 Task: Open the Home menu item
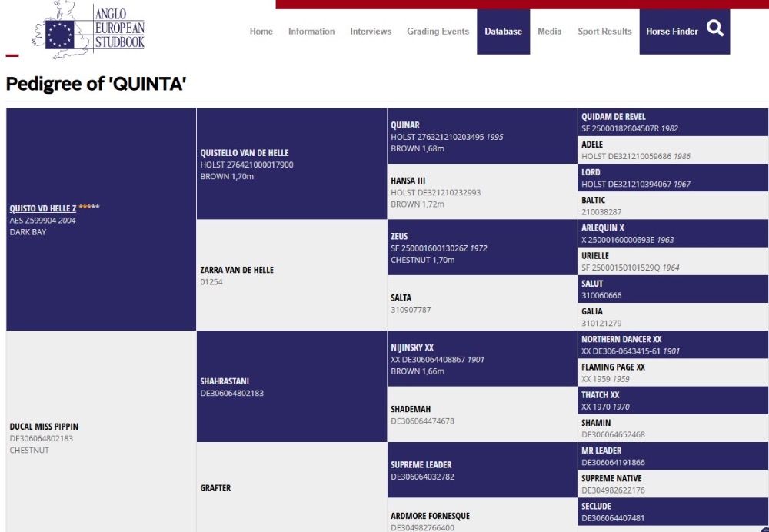click(x=261, y=32)
